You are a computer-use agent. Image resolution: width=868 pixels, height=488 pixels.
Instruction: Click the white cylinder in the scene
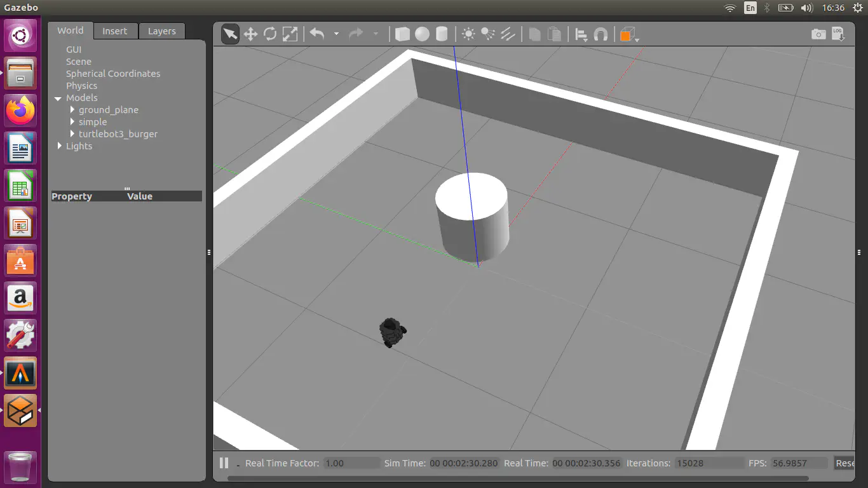pos(472,217)
